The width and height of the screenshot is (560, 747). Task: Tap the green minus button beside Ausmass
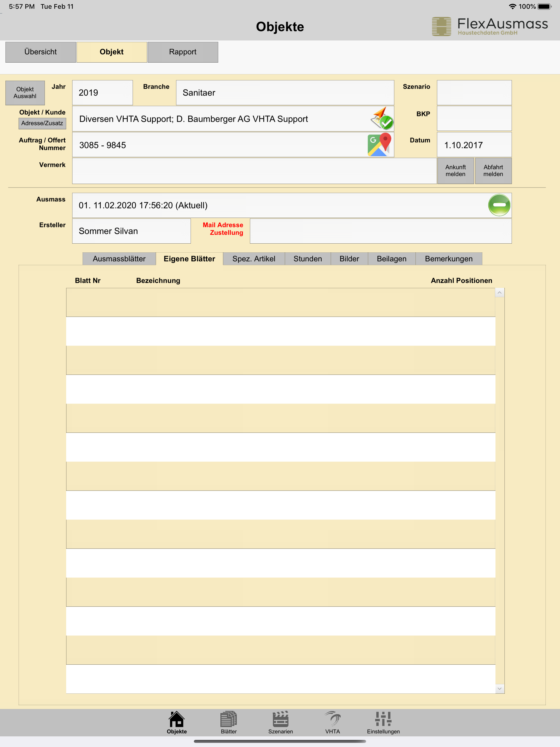[x=499, y=205]
